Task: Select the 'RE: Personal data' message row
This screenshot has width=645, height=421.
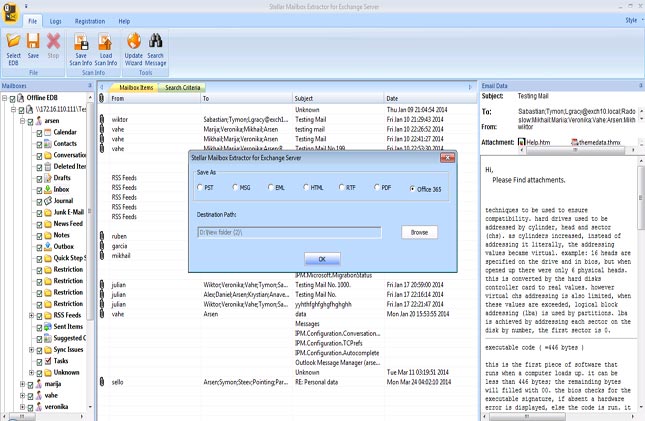Action: [287, 382]
